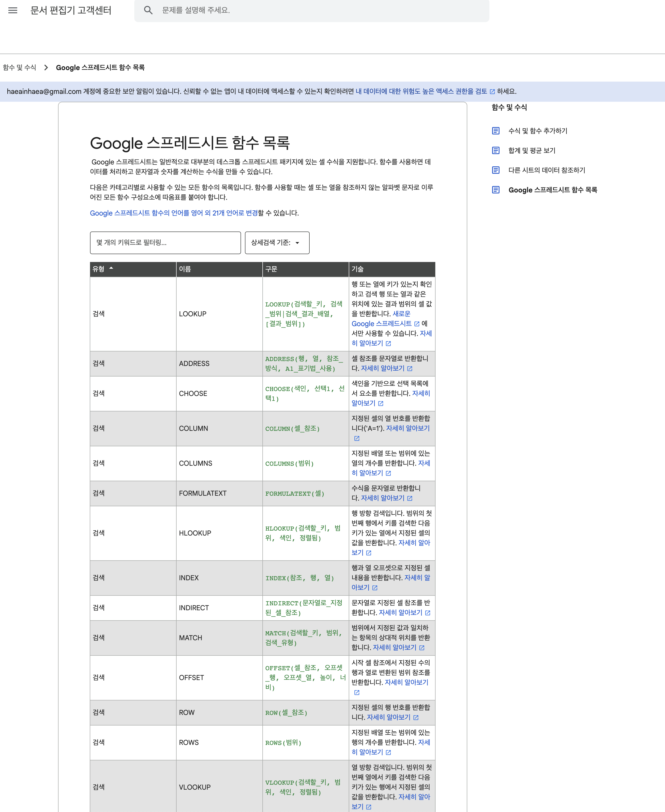Click '자세히 알아보기' in the COLUMNS row

tap(367, 473)
